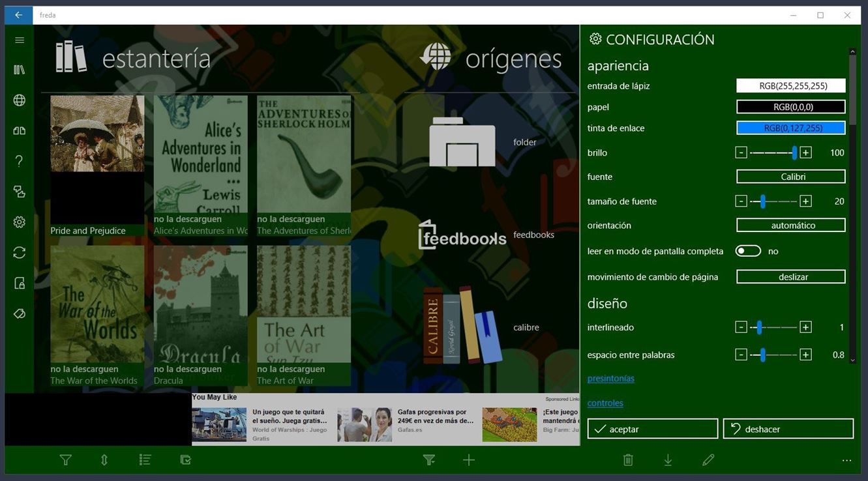Click the tamaño de fuente slider

tap(773, 201)
